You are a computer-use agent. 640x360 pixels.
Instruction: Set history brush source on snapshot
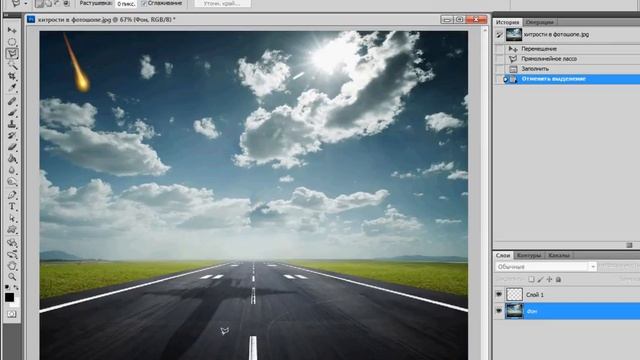click(499, 35)
